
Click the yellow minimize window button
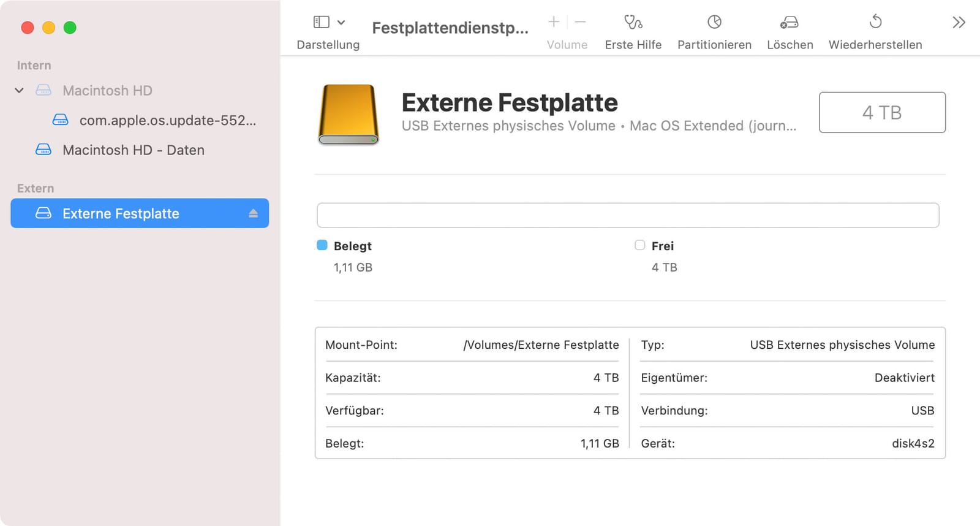pyautogui.click(x=48, y=28)
